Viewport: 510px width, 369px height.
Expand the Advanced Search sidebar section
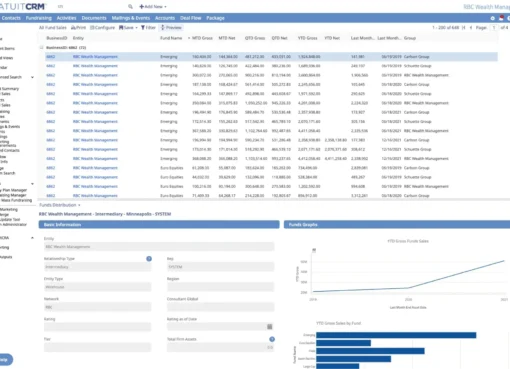coord(32,77)
